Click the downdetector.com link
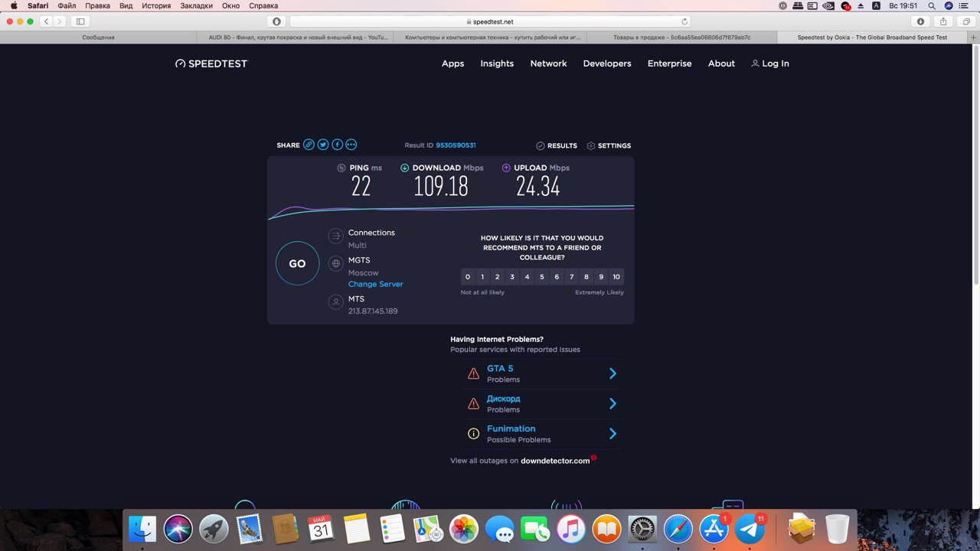 pos(555,461)
